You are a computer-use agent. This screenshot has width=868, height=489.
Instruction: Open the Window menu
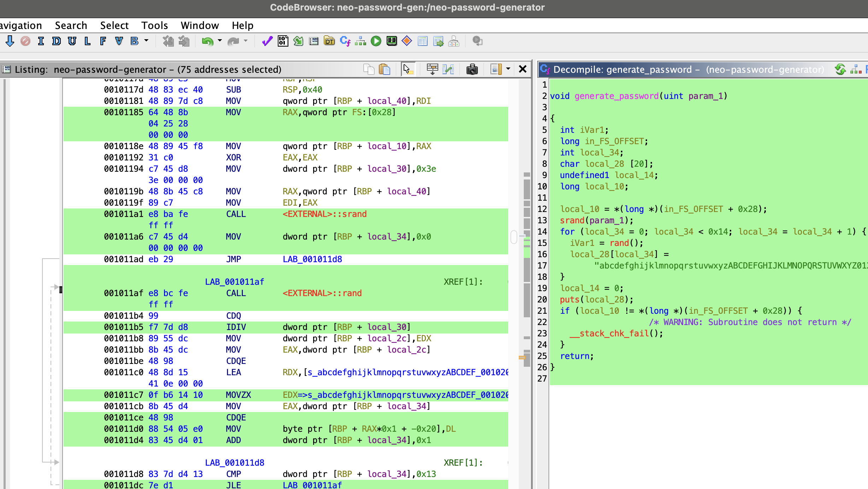200,25
